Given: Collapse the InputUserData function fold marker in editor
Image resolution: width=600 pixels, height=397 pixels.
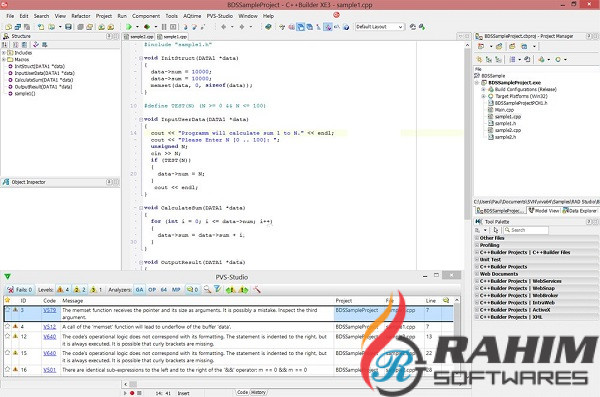Looking at the screenshot, I should click(x=141, y=119).
